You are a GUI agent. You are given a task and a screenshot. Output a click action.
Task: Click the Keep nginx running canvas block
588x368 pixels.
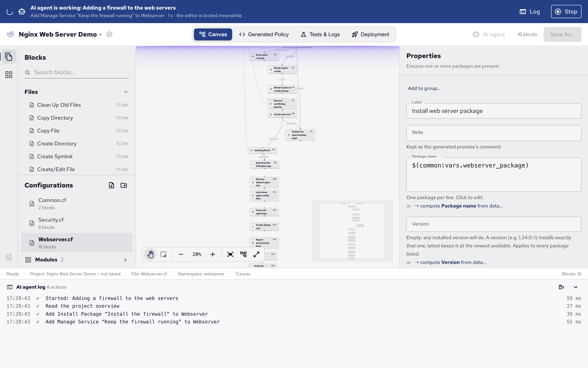[264, 56]
